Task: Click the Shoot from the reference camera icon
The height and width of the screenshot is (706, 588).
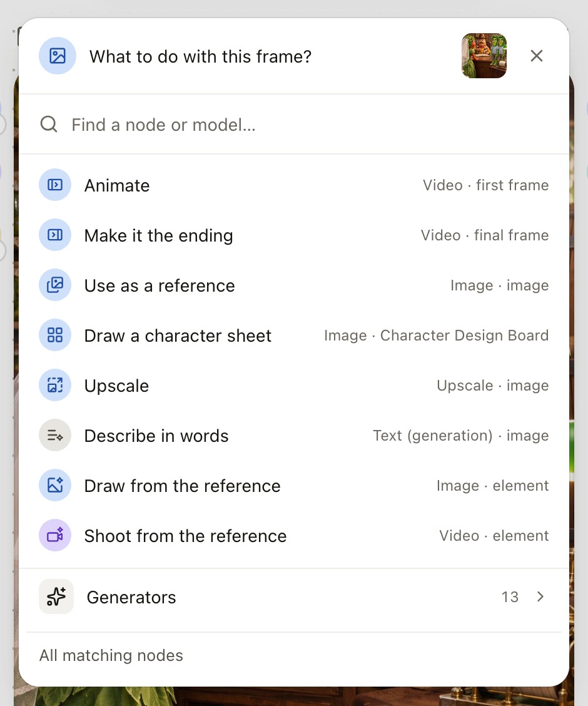Action: coord(55,535)
